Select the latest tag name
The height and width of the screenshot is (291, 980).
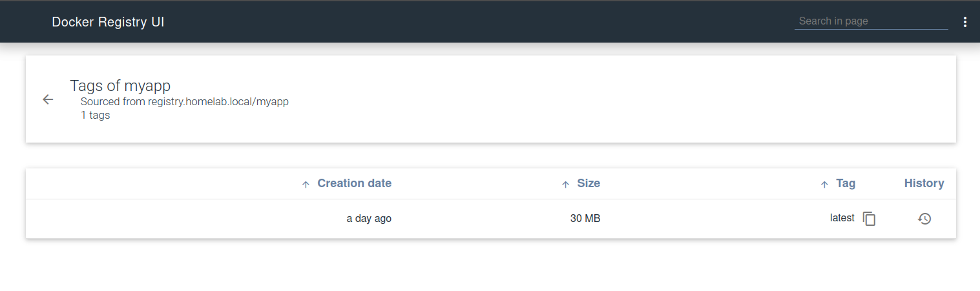pos(842,218)
